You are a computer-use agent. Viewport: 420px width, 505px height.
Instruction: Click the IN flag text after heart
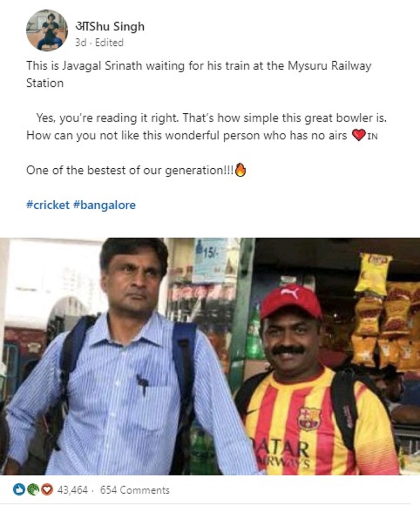[x=372, y=136]
